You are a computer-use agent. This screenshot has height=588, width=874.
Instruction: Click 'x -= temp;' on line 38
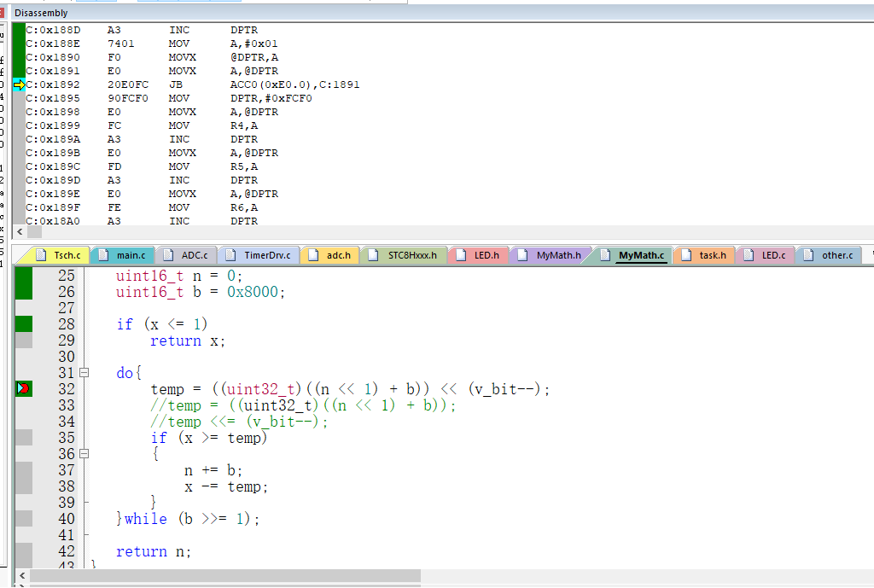(x=225, y=486)
